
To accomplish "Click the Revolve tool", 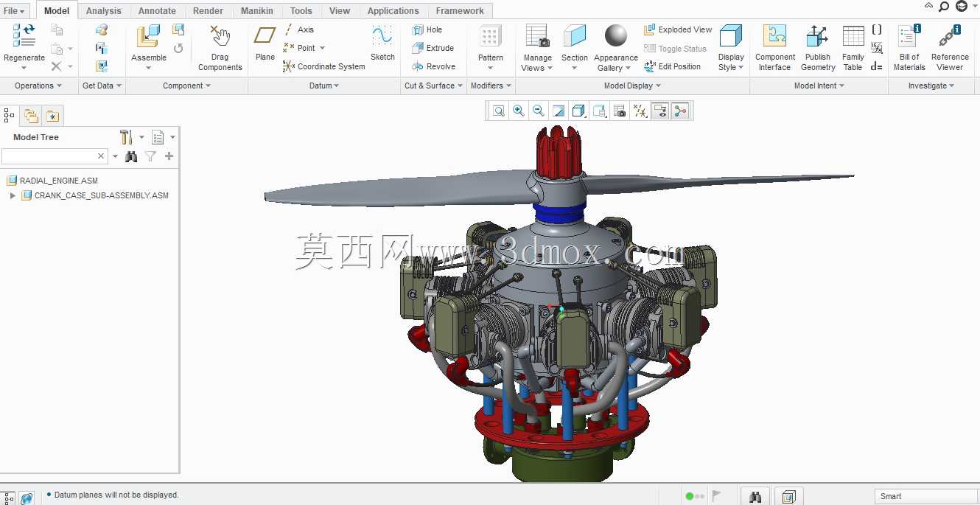I will click(434, 66).
